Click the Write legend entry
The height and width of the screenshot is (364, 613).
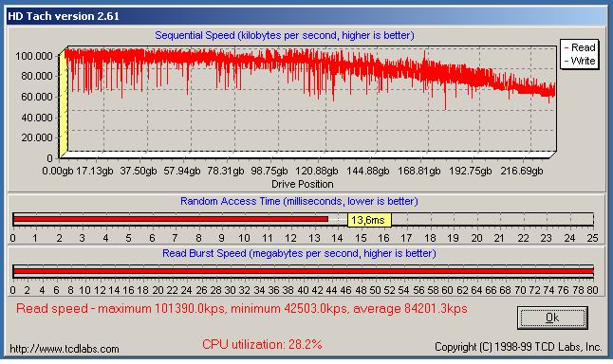(x=580, y=61)
